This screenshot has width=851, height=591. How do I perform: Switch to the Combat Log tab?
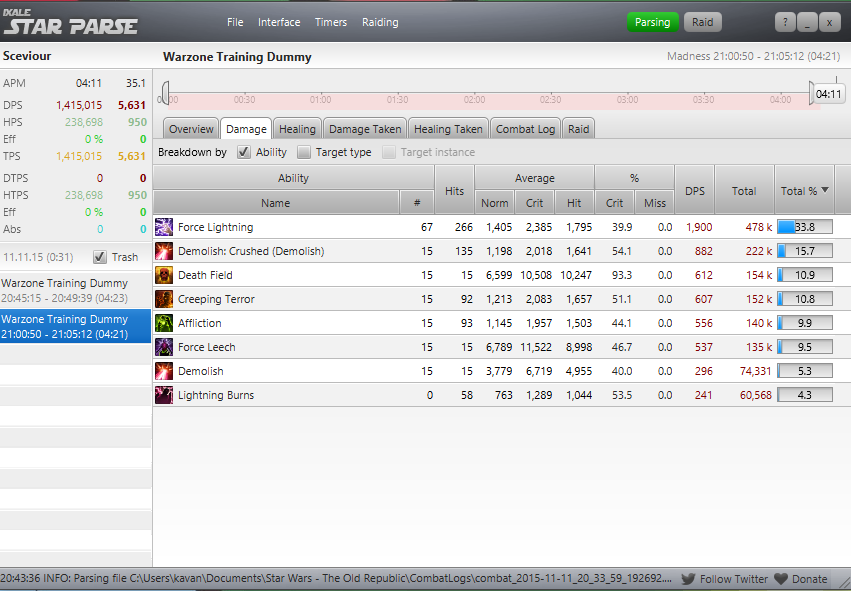pyautogui.click(x=525, y=129)
